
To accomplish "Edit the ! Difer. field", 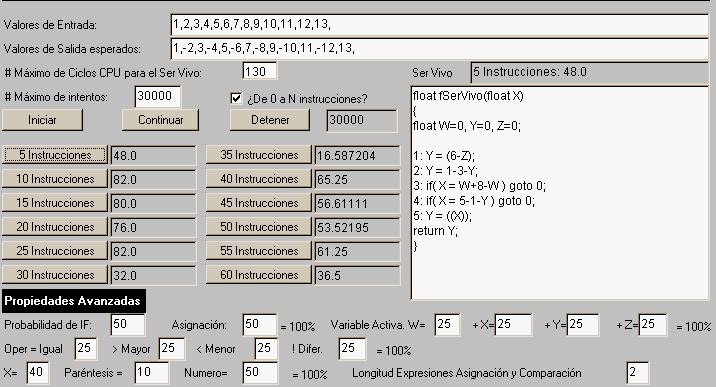I will tap(352, 349).
